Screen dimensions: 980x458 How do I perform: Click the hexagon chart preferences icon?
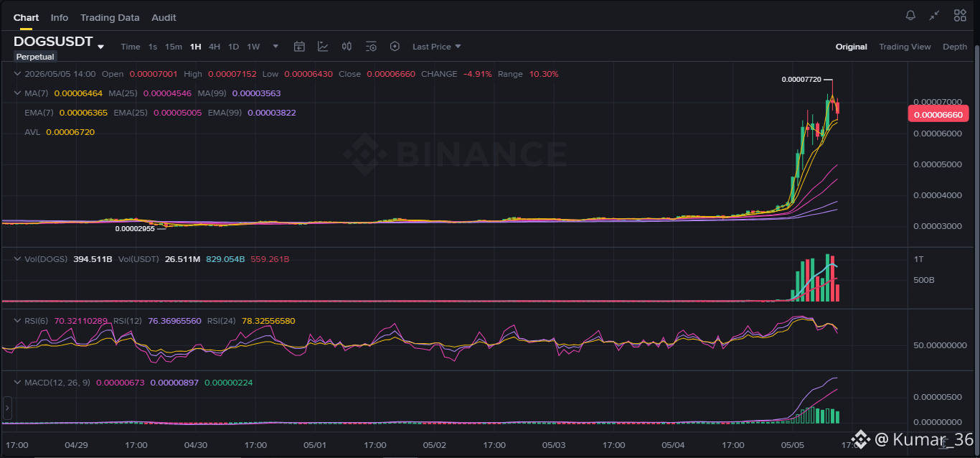[395, 47]
